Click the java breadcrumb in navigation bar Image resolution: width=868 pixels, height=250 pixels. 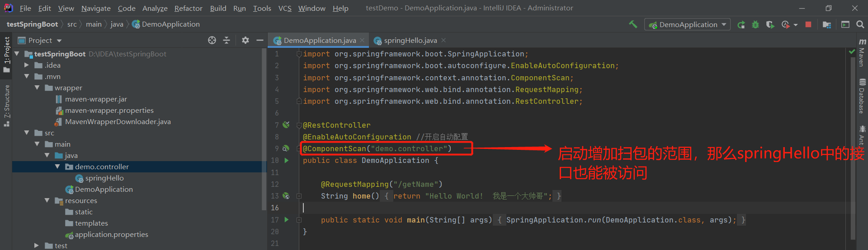click(117, 24)
